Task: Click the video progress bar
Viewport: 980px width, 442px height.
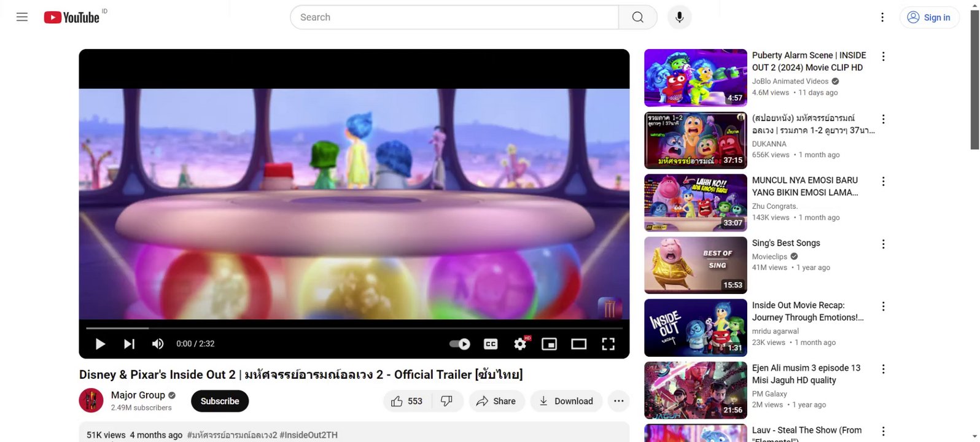Action: 354,328
